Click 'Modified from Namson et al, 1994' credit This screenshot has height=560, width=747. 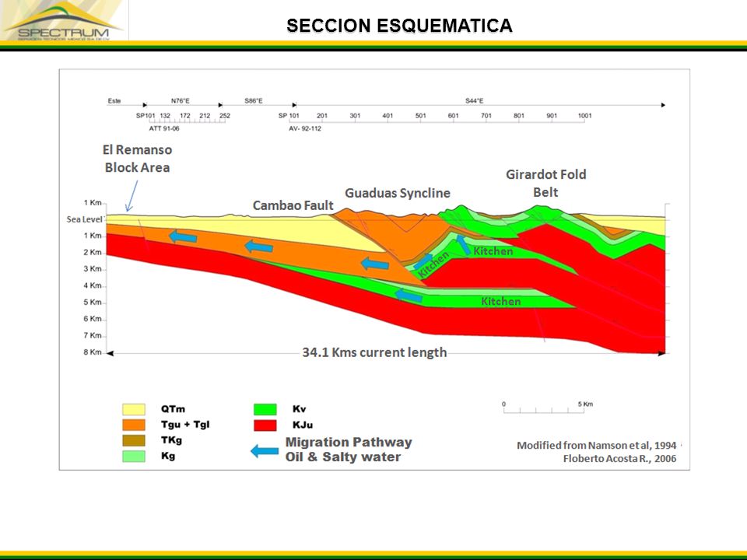point(597,445)
